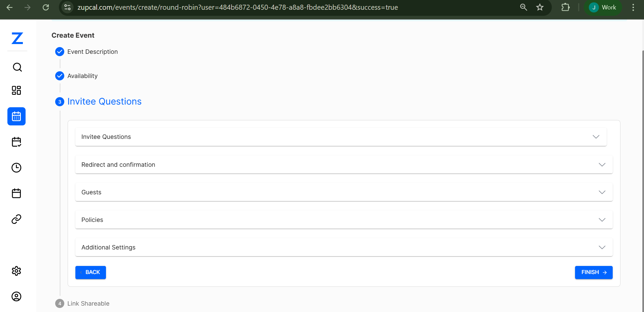Bookmark this page with the star icon
The width and height of the screenshot is (644, 312).
point(540,7)
